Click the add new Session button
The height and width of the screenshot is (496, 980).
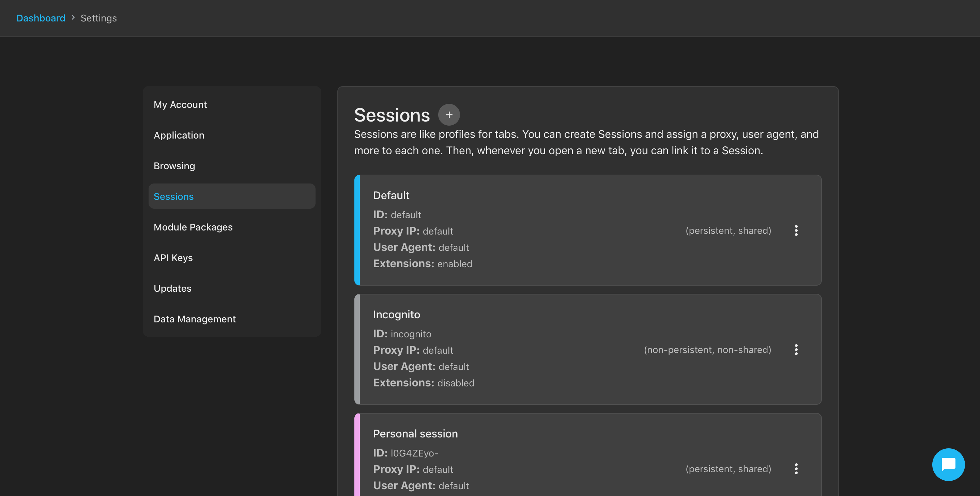449,114
